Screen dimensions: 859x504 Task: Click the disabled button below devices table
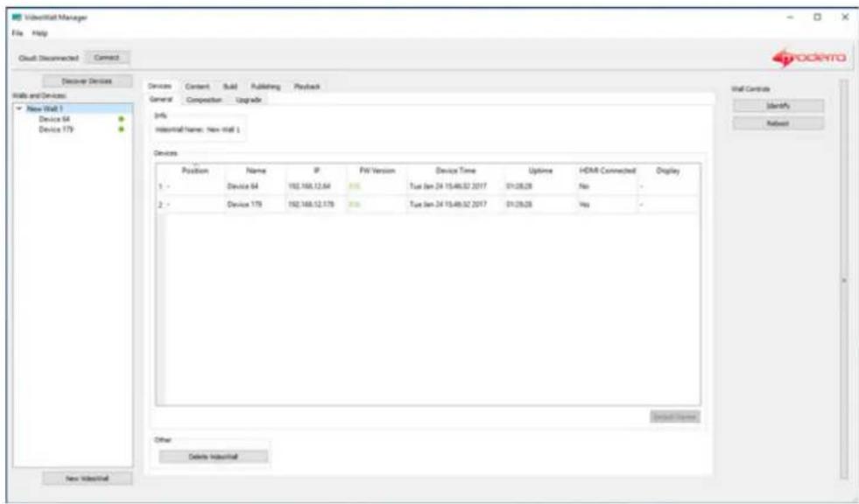675,417
